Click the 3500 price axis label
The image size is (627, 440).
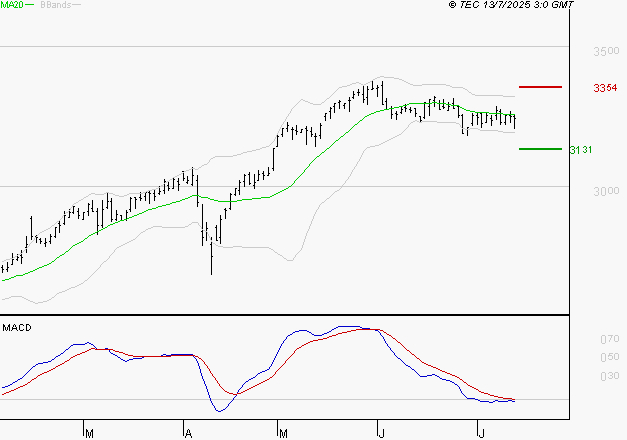click(x=606, y=51)
